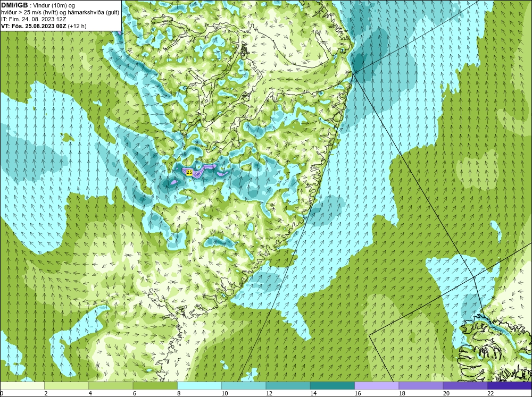Select the 14–16 m/s dark teal swatch
This screenshot has width=532, height=397.
click(332, 385)
